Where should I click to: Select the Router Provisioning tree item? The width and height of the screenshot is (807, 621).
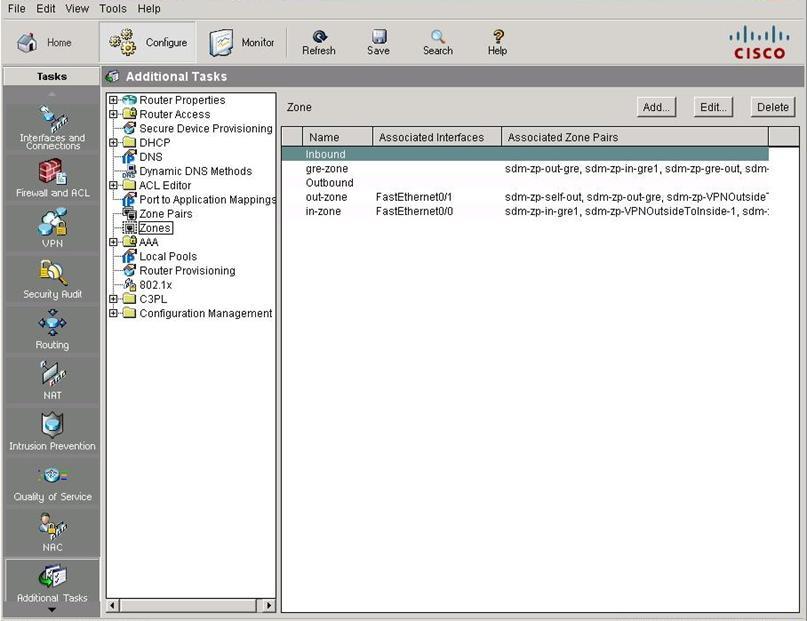(x=187, y=271)
